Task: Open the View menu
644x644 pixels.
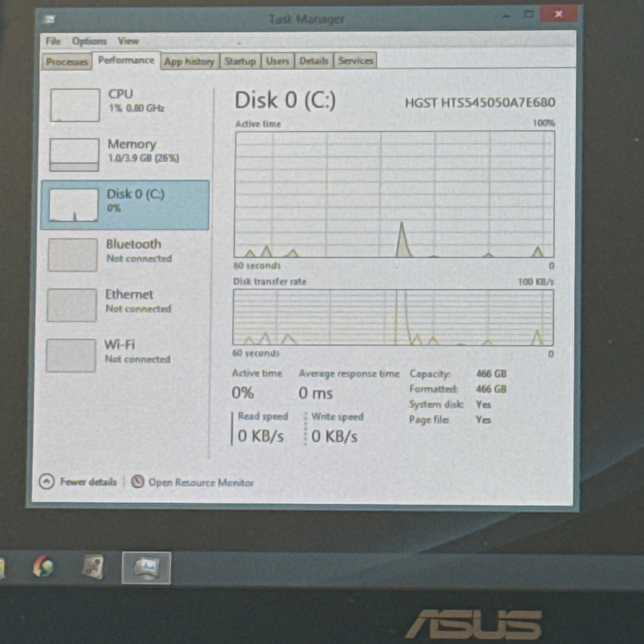Action: (x=128, y=41)
